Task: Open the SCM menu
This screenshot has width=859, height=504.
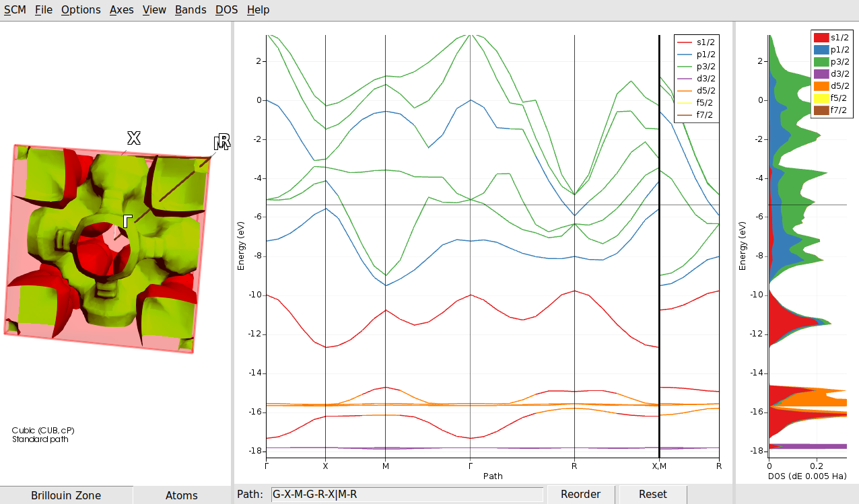Action: click(15, 9)
